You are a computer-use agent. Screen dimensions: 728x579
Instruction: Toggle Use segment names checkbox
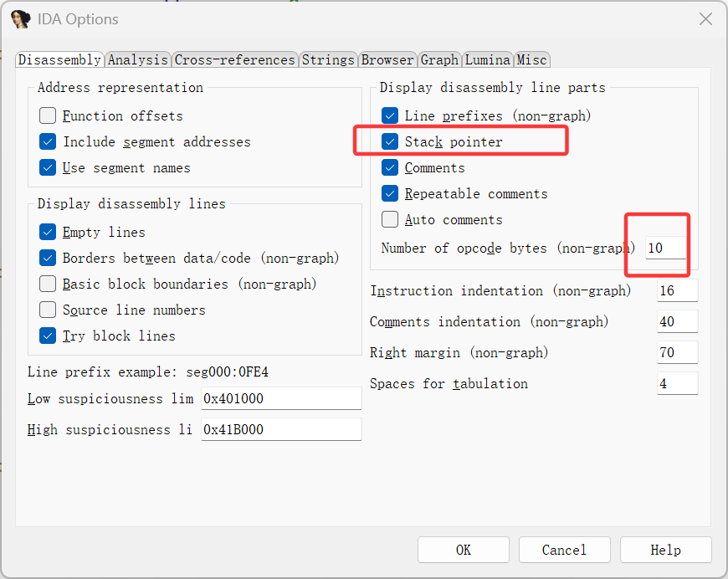[48, 167]
